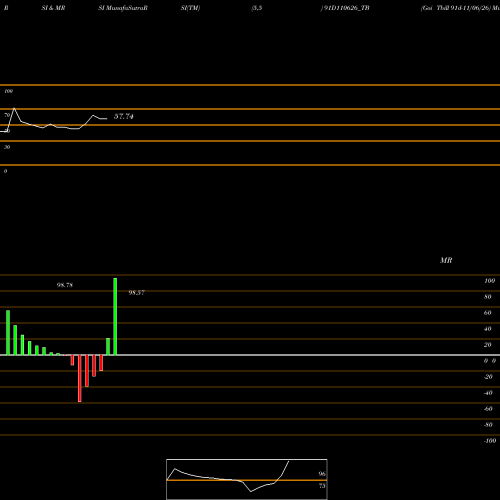Viewport: 500px width, 500px height.
Task: Click the tallest green MR histogram bar
Action: [115, 316]
